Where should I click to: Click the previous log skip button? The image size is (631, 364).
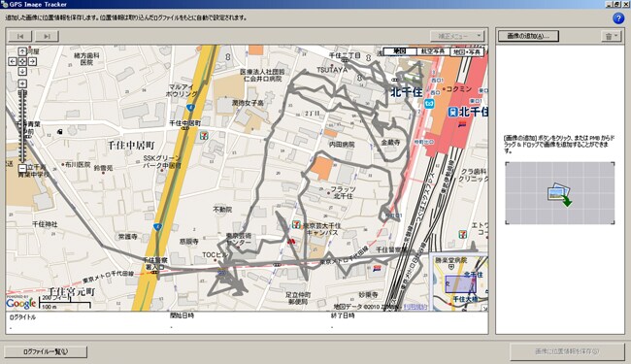20,36
